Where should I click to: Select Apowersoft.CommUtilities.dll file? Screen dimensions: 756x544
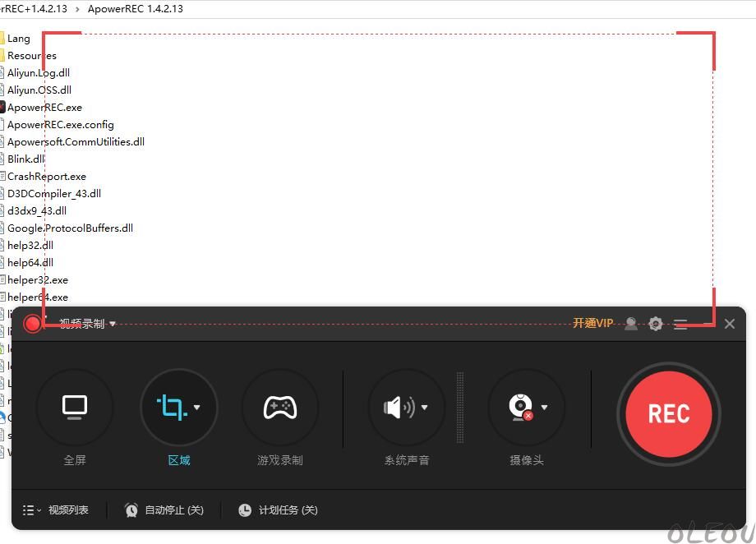[x=76, y=142]
